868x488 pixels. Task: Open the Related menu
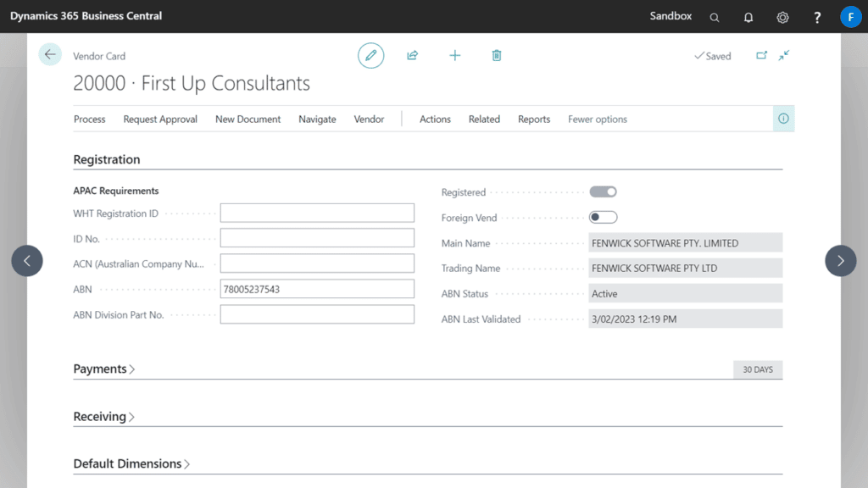(484, 119)
